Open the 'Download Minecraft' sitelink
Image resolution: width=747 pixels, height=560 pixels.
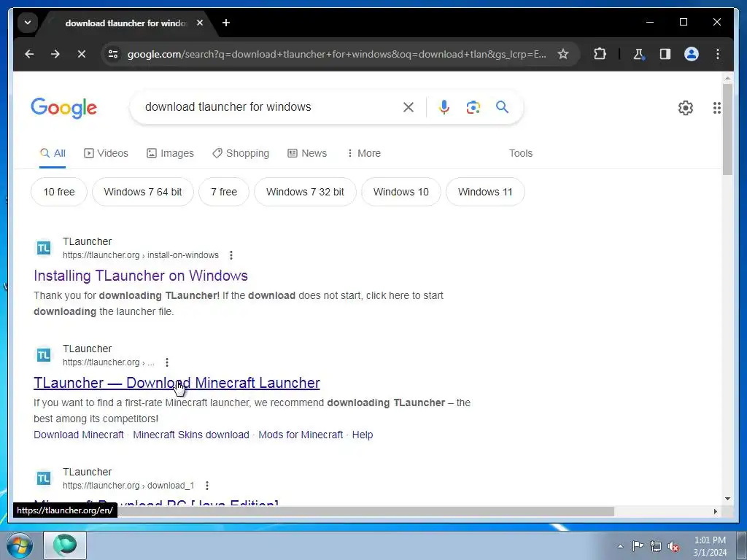coord(79,435)
